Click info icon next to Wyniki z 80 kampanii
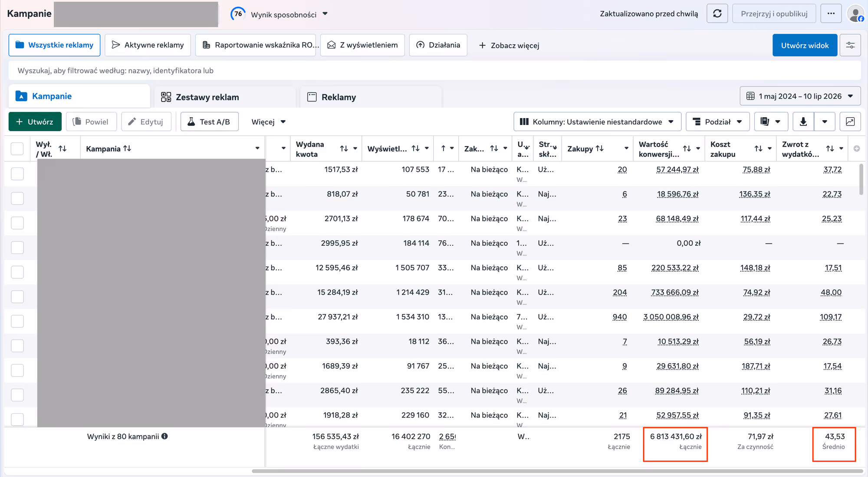This screenshot has height=477, width=868. click(x=164, y=436)
